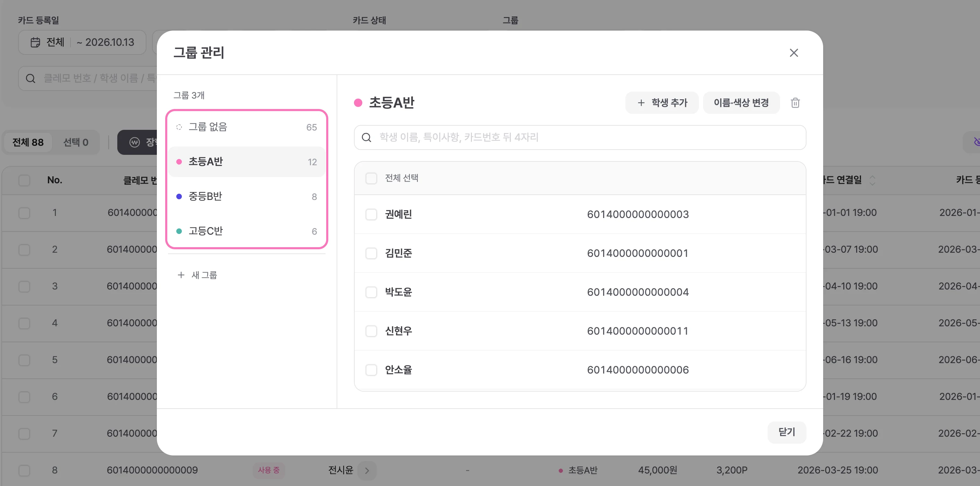The width and height of the screenshot is (980, 486).
Task: Click the plus icon next to 새 그룹
Action: (x=181, y=275)
